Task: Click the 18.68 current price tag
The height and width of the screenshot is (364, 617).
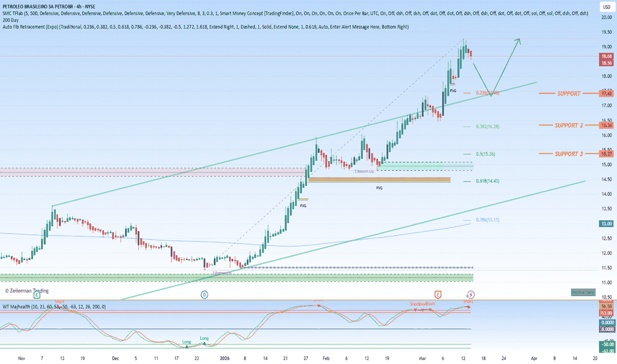Action: (x=606, y=56)
